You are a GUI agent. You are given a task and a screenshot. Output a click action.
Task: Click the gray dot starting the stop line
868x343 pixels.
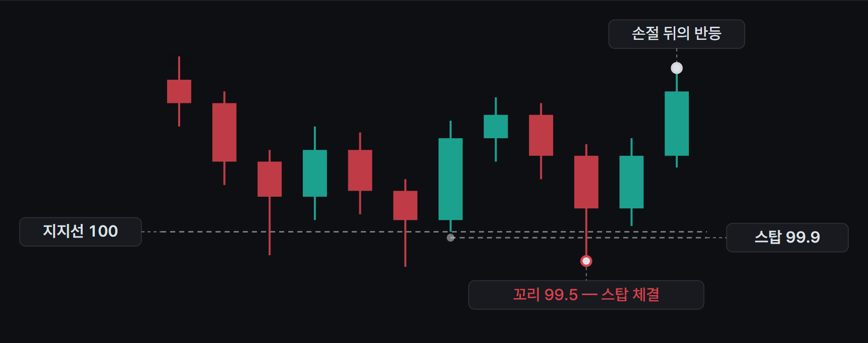click(451, 238)
